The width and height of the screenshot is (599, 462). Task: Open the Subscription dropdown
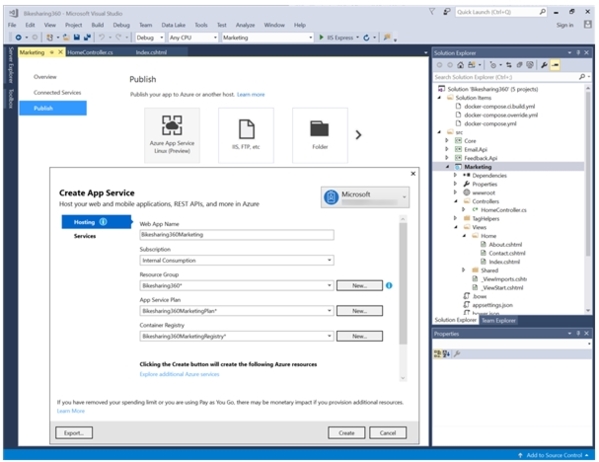point(237,260)
